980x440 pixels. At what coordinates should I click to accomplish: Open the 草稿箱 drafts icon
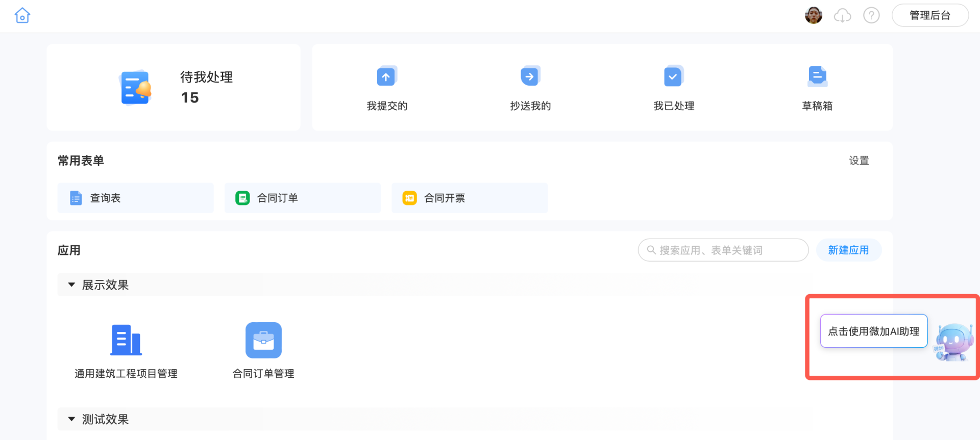817,76
